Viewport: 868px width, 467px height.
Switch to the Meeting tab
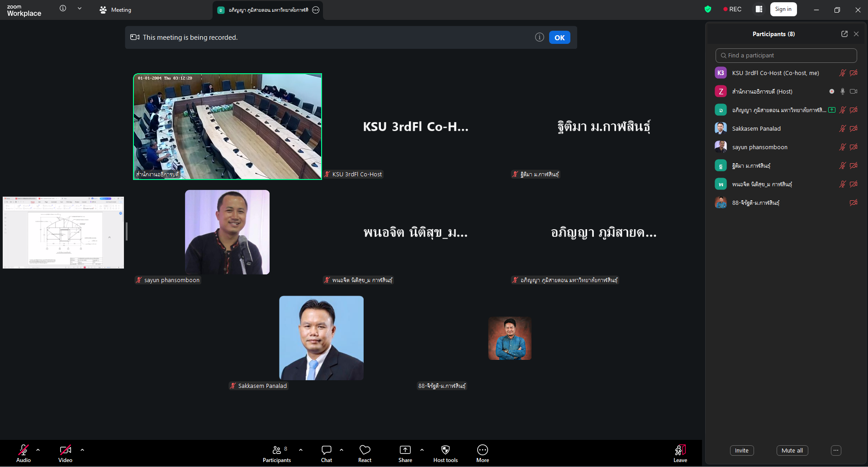116,10
